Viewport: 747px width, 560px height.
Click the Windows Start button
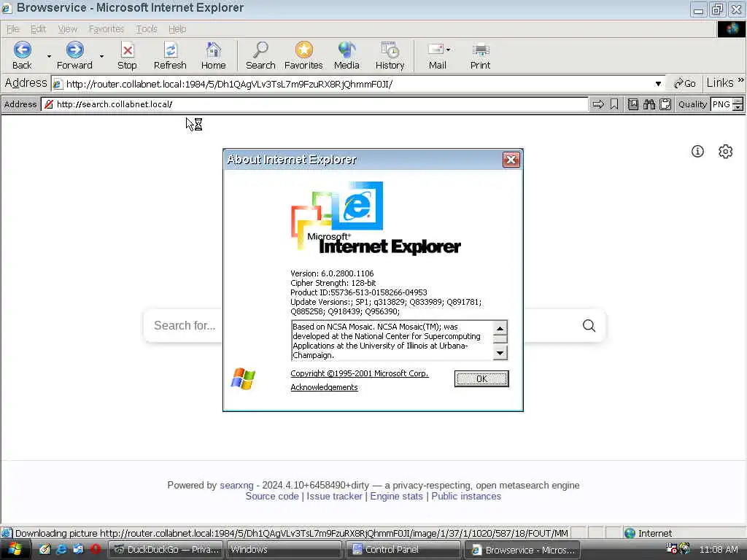[x=15, y=550]
